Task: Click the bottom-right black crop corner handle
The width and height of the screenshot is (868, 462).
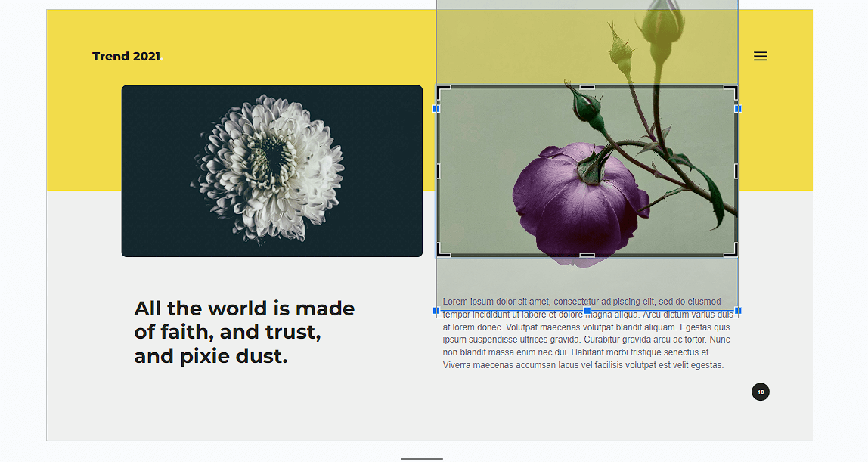Action: tap(731, 250)
